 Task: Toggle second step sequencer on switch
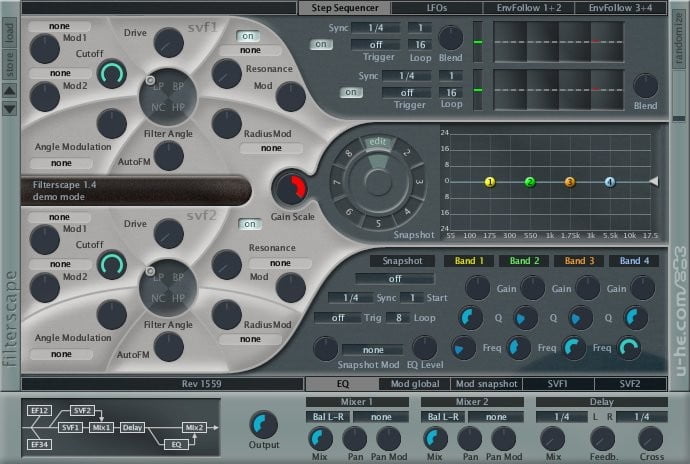pos(351,92)
